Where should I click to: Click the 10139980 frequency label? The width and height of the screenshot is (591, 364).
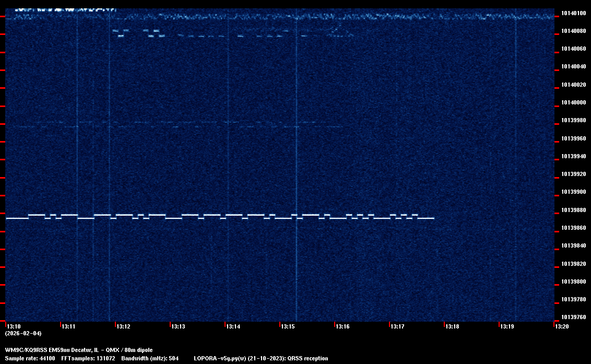(x=573, y=120)
